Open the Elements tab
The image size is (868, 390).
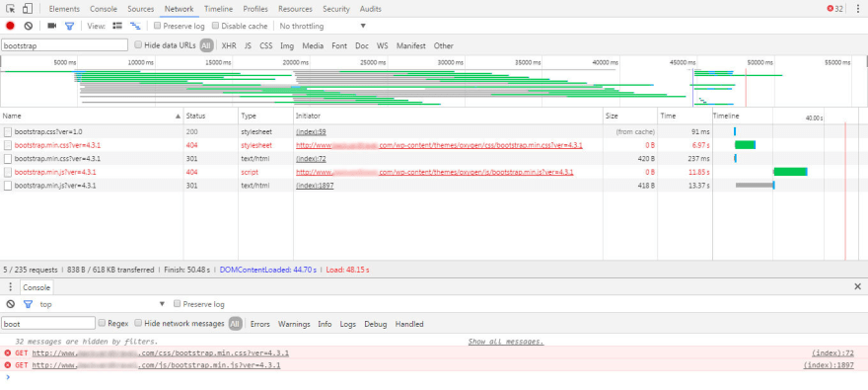(64, 9)
